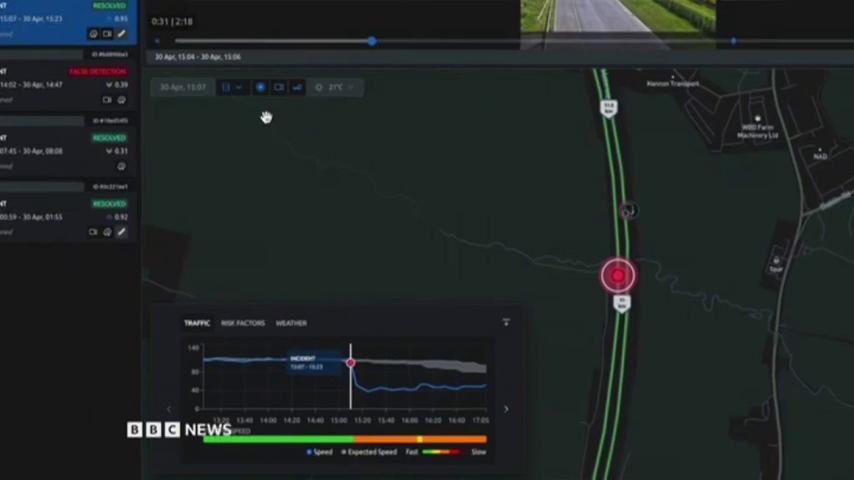
Task: Click the incident point on the speed chart
Action: (350, 362)
